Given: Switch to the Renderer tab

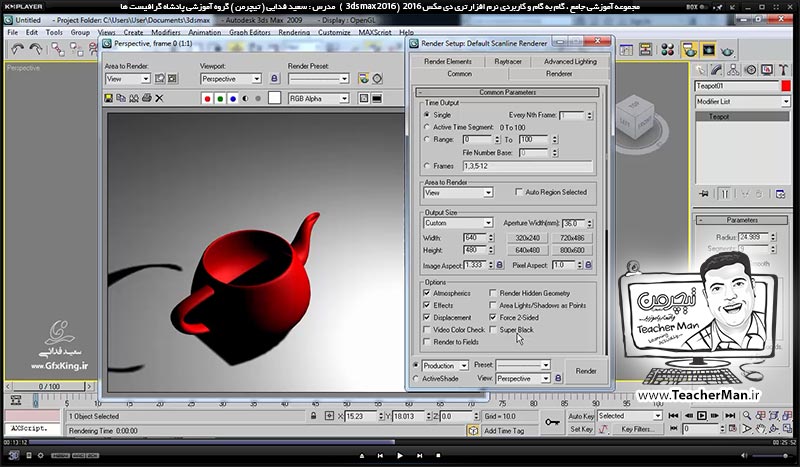Looking at the screenshot, I should pos(559,73).
